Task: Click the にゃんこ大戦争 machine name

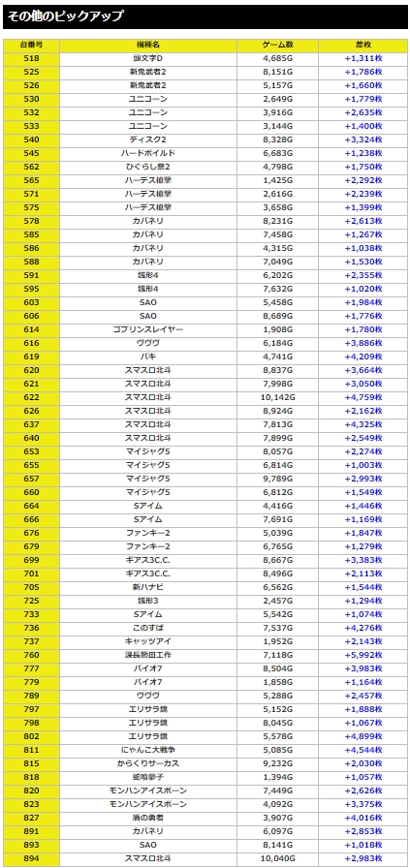Action: [x=148, y=750]
